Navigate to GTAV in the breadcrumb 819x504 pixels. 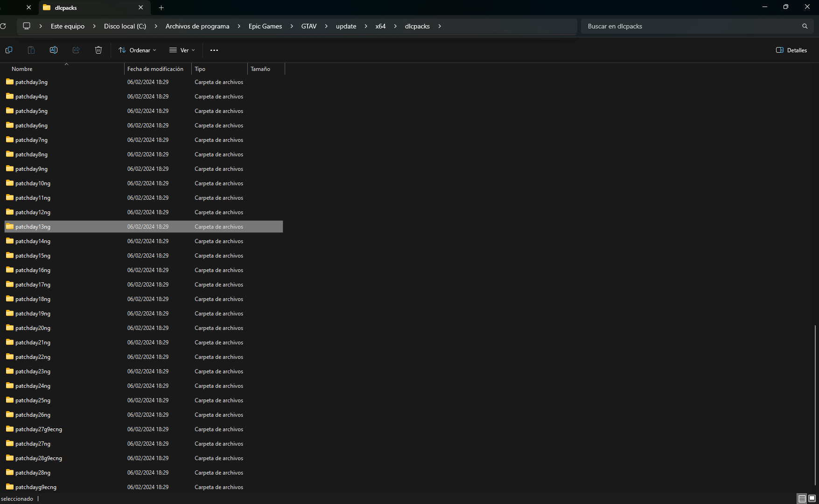click(308, 26)
